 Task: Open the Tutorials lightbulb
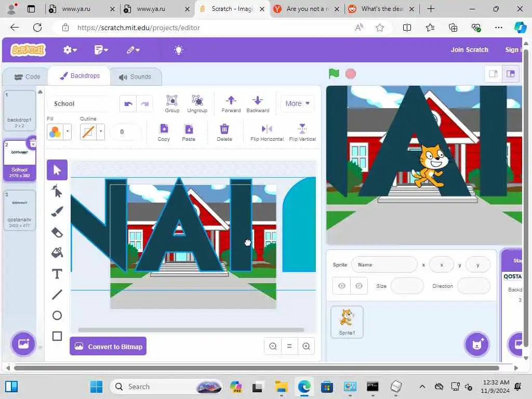click(x=179, y=50)
